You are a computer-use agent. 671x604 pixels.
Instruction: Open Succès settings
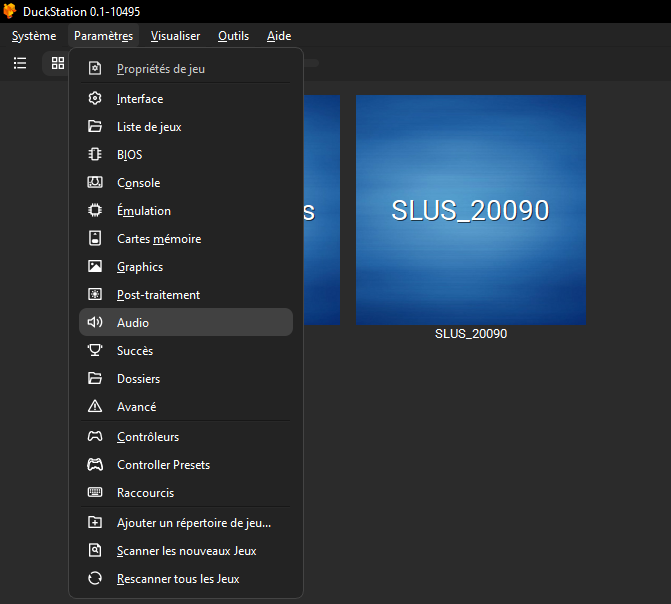[x=186, y=350]
